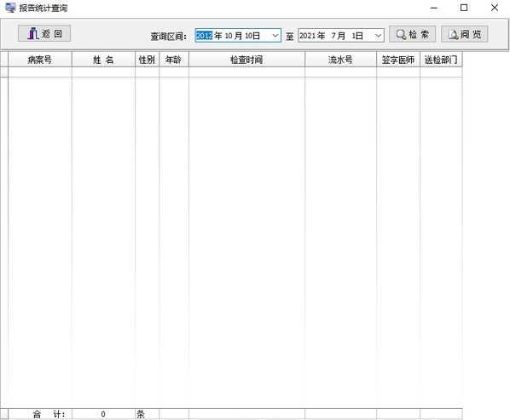Click the 流水号 column header

(341, 60)
